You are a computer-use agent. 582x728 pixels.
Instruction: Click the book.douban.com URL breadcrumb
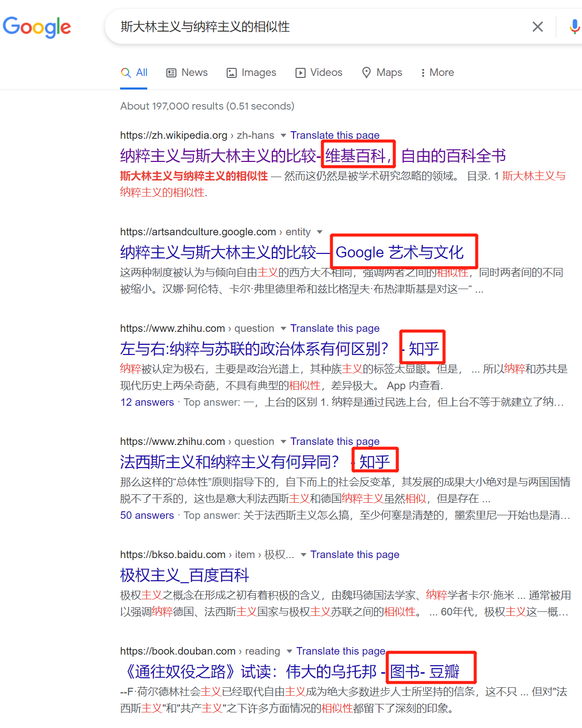[200, 651]
